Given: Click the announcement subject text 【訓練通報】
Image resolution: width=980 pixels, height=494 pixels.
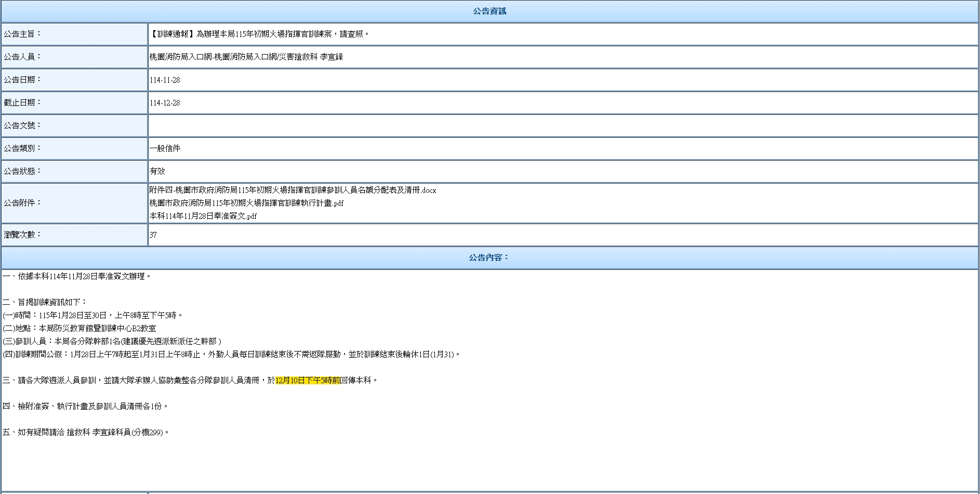Looking at the screenshot, I should [x=259, y=34].
